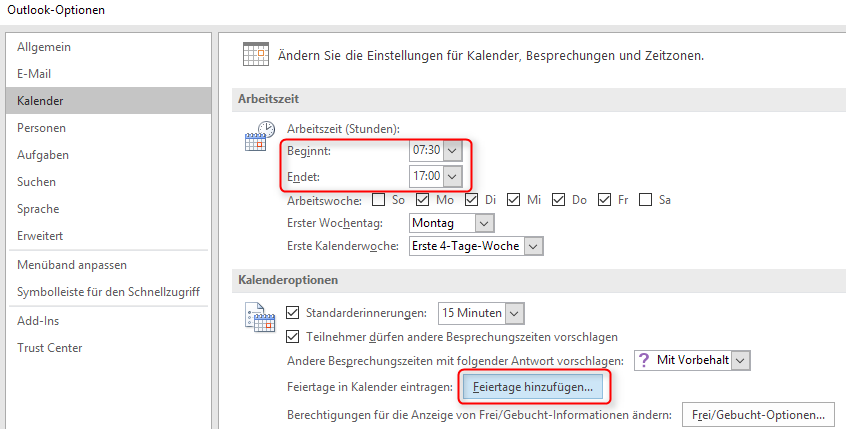Click the Arbeitswoche label
Screen dimensions: 846x429
(x=324, y=200)
